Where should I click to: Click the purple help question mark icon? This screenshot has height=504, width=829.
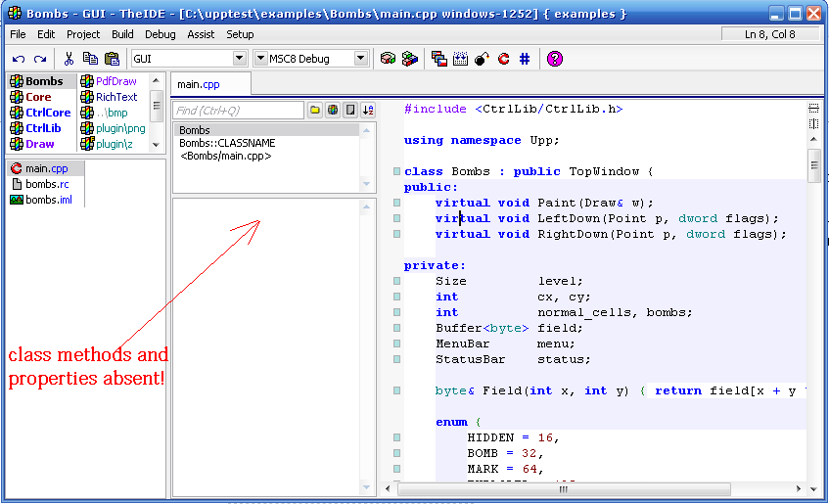click(555, 59)
